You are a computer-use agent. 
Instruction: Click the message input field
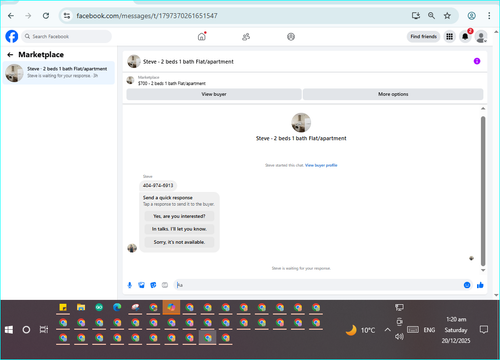[318, 285]
